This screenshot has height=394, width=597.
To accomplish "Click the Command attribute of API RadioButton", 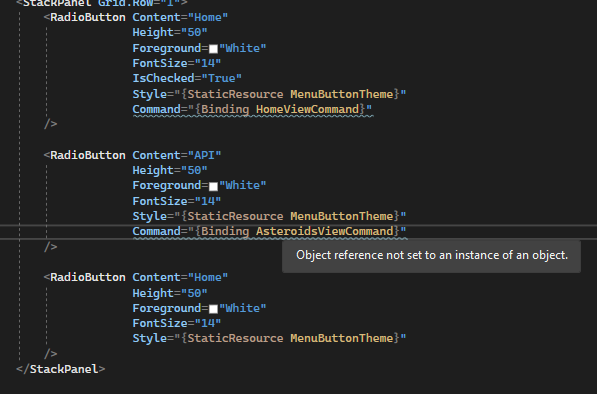I will [x=156, y=231].
